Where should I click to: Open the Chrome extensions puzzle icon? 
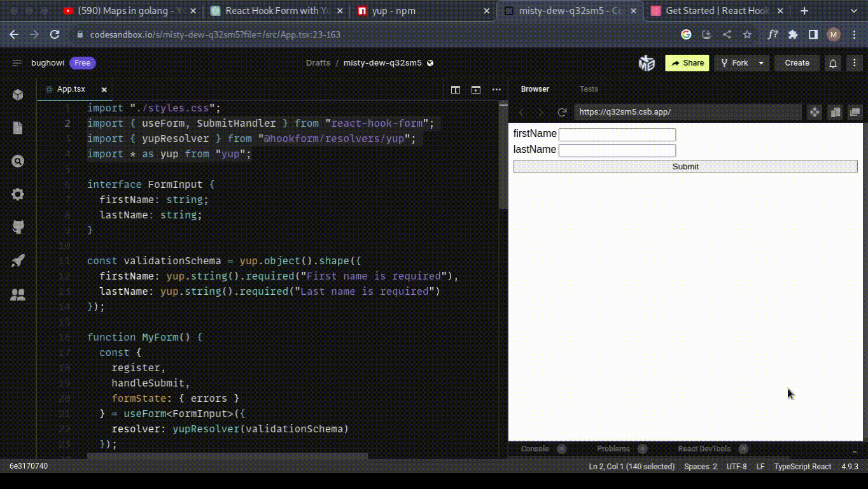tap(792, 35)
